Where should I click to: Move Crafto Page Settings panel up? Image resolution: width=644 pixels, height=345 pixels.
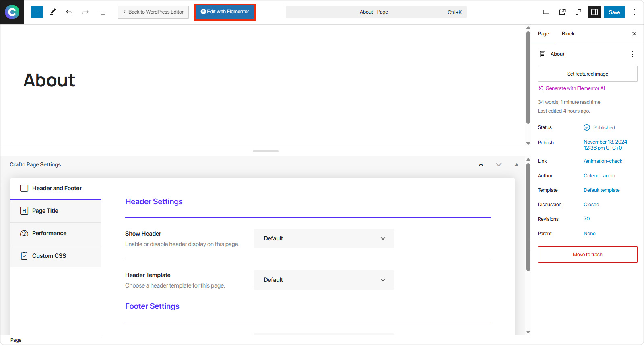[x=481, y=165]
